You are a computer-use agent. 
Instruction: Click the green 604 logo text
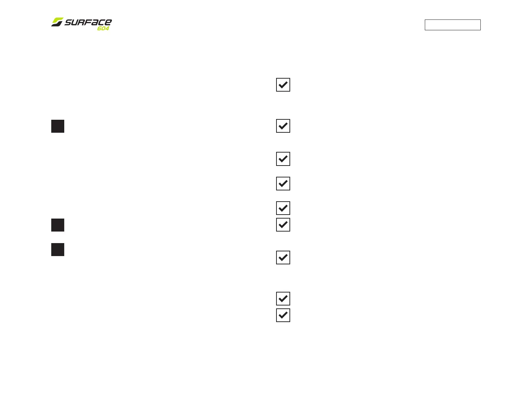point(103,28)
